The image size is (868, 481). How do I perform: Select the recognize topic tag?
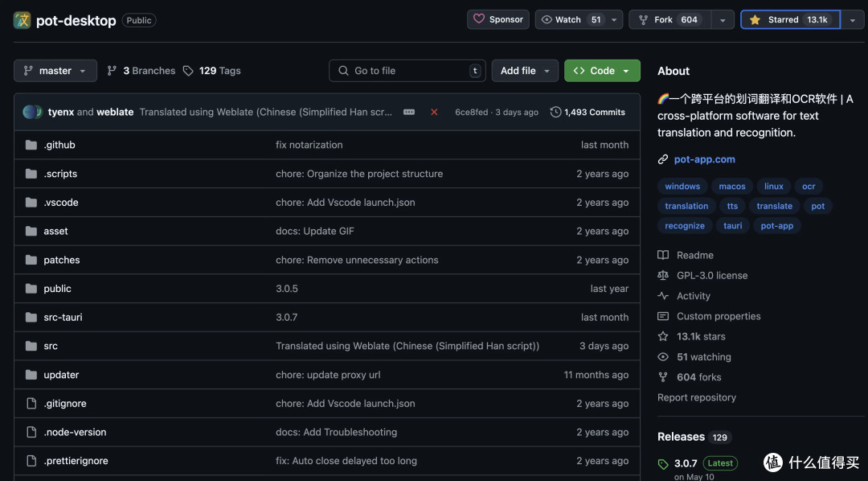click(685, 226)
